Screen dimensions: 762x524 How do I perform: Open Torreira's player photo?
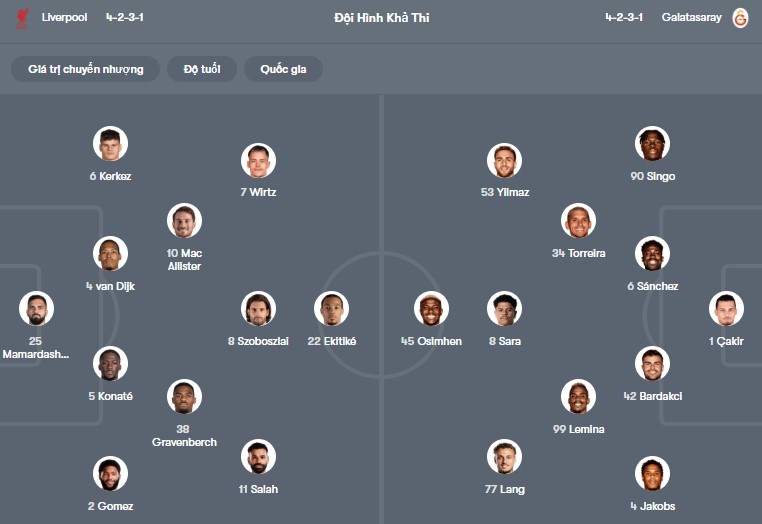pyautogui.click(x=578, y=221)
